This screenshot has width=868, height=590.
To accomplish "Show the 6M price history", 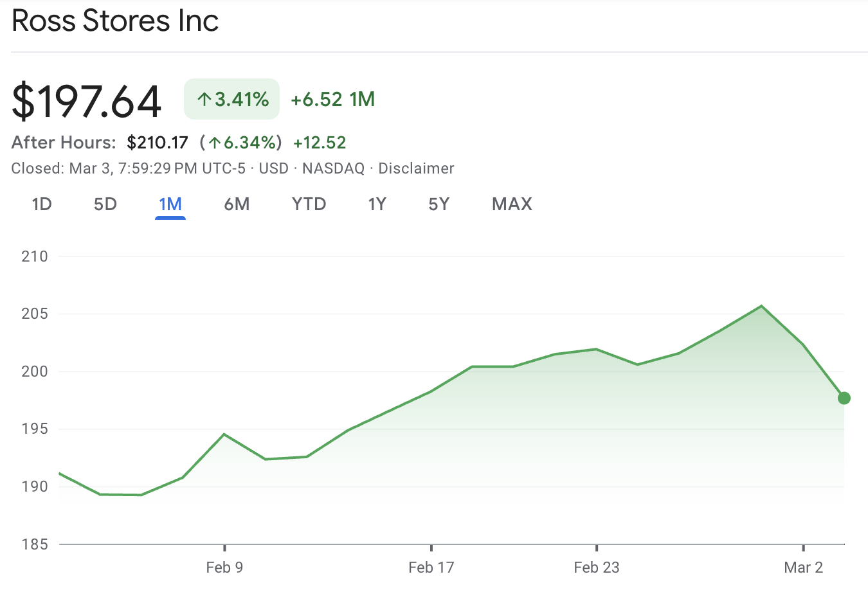I will coord(237,204).
